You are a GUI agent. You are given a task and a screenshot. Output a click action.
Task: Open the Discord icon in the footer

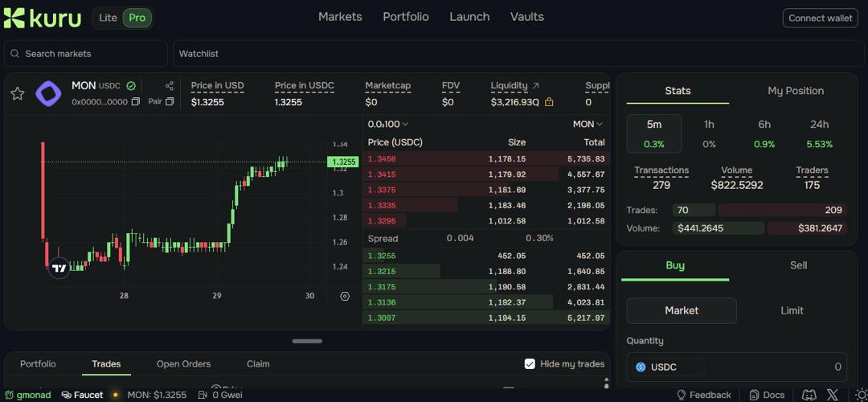click(809, 395)
